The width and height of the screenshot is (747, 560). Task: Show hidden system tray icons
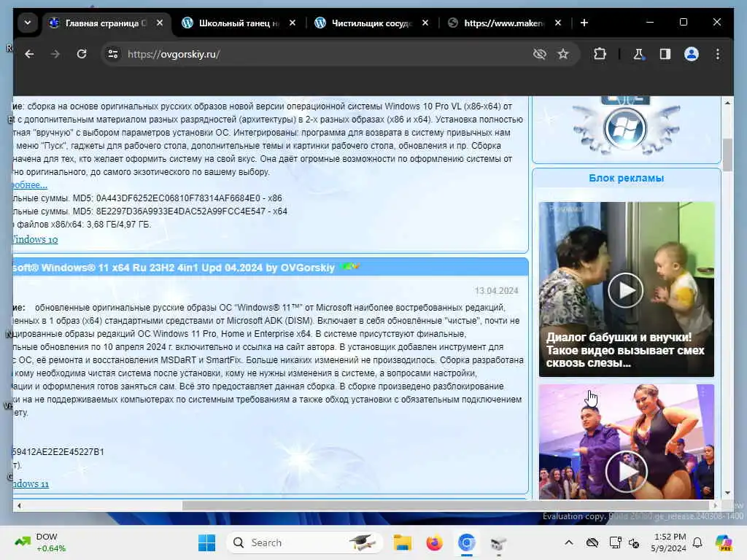(x=568, y=542)
